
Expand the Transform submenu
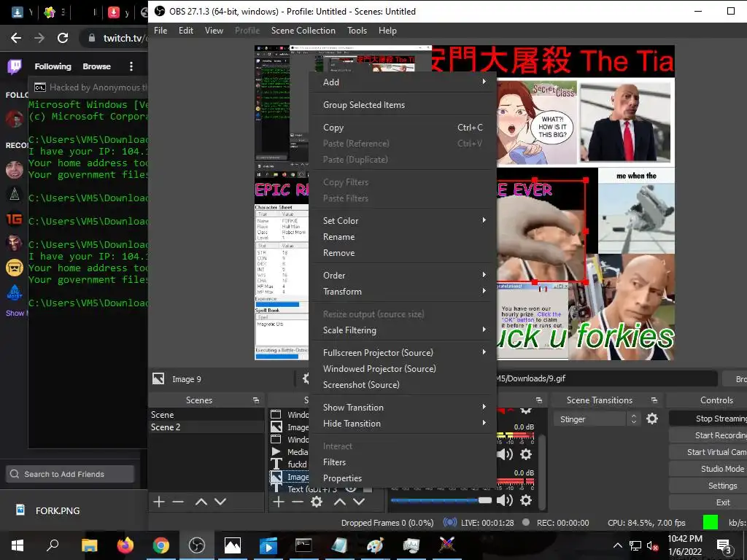403,292
